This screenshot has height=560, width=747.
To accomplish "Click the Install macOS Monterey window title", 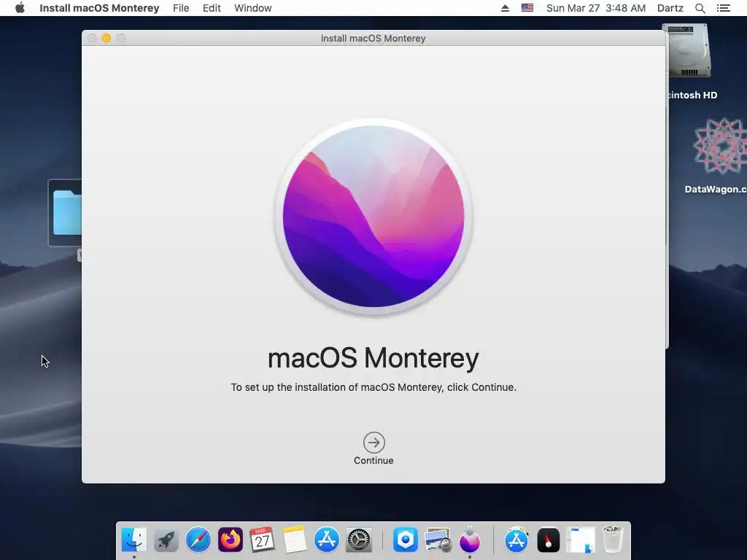I will pos(373,38).
